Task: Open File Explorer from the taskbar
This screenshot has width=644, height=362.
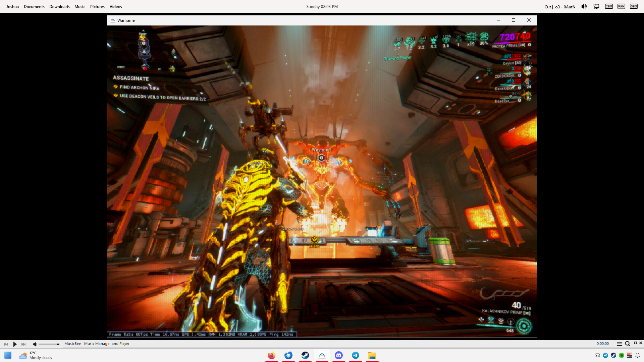Action: tap(372, 355)
